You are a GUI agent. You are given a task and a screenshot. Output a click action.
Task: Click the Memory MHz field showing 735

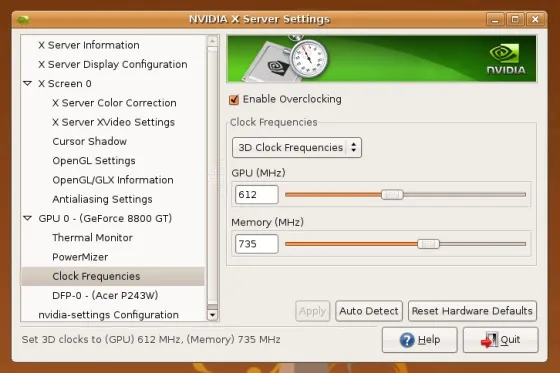click(256, 244)
